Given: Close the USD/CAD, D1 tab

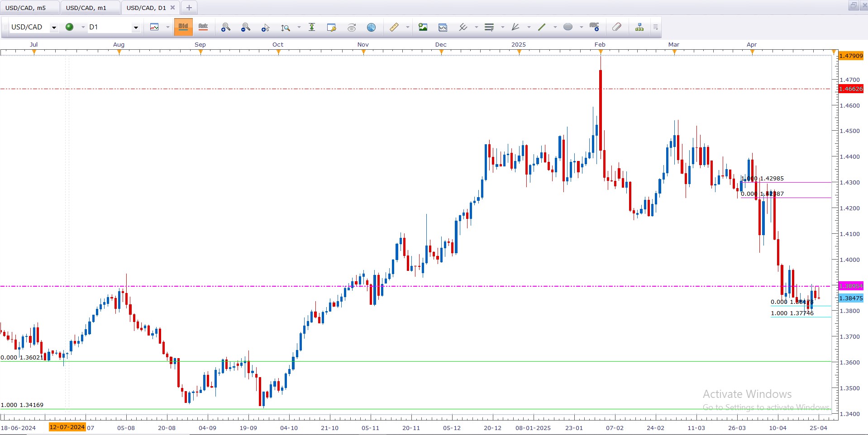Looking at the screenshot, I should [172, 8].
